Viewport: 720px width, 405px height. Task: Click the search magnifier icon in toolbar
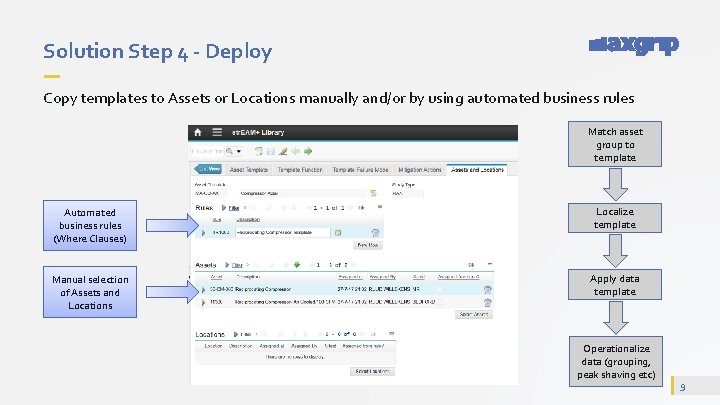(230, 151)
